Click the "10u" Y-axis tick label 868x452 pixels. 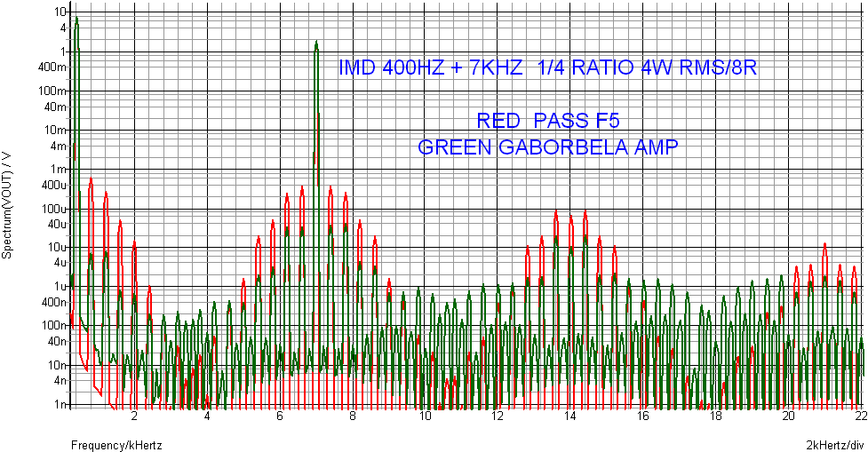(x=57, y=247)
